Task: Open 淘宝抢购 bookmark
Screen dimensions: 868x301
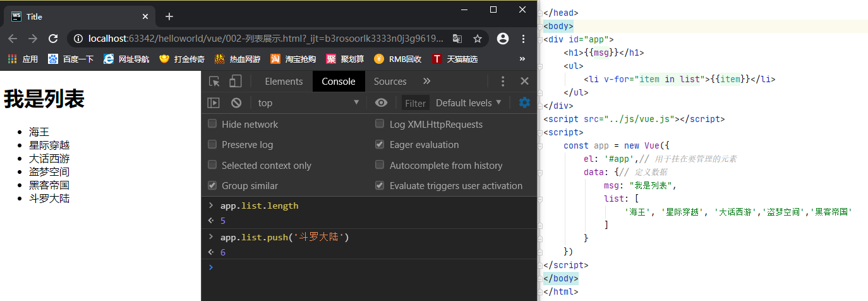Action: point(293,59)
